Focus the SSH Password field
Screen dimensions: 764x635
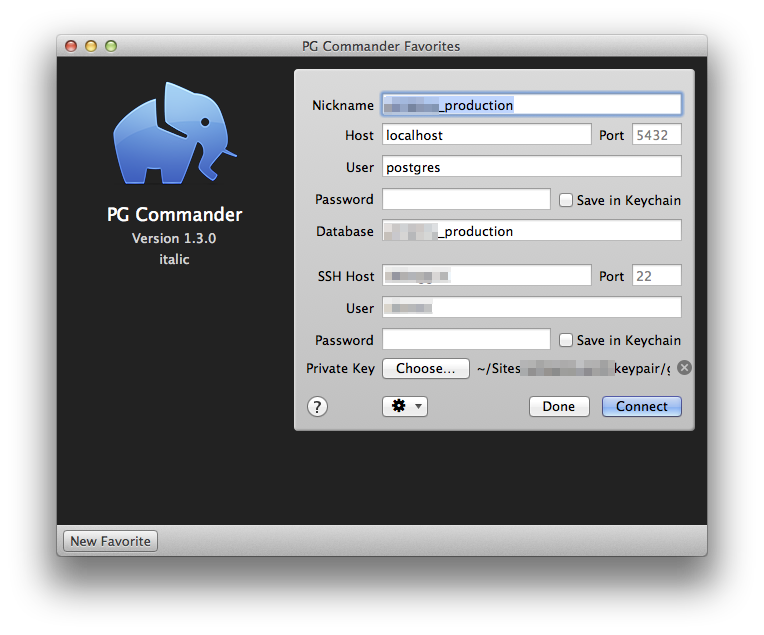click(x=466, y=339)
